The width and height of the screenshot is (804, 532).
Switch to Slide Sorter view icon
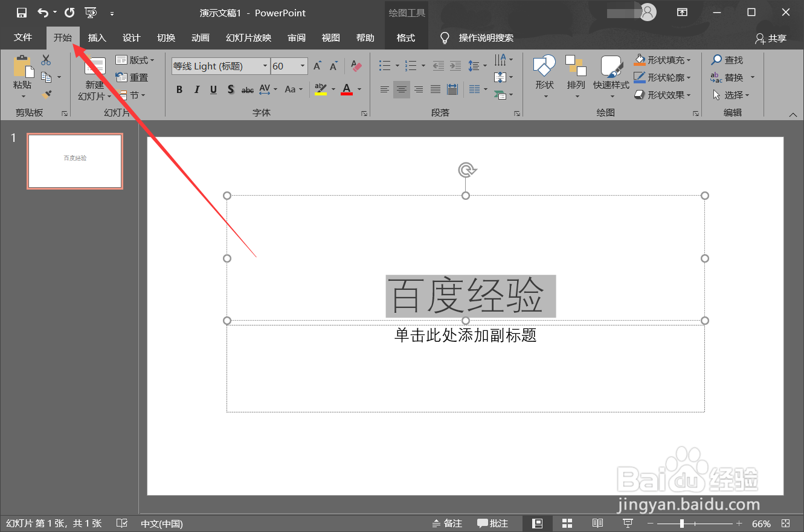567,523
